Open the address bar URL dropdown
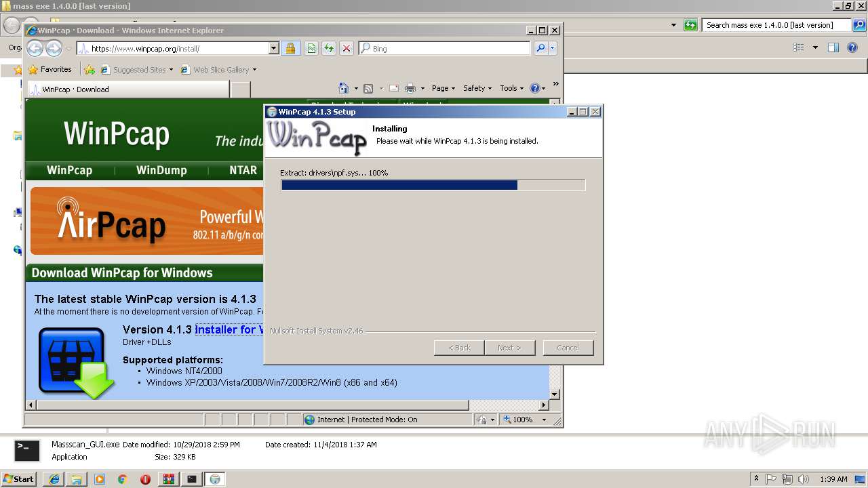The image size is (868, 488). (274, 48)
